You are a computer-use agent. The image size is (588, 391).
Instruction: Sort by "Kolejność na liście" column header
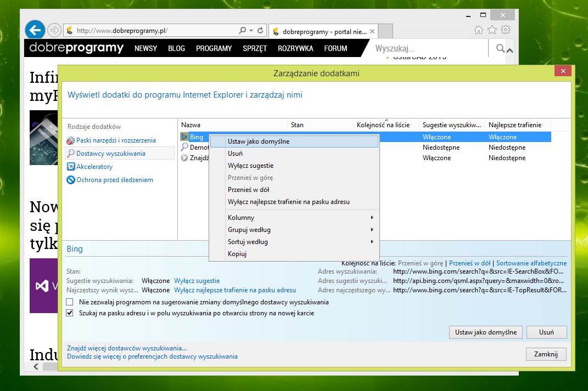point(387,124)
